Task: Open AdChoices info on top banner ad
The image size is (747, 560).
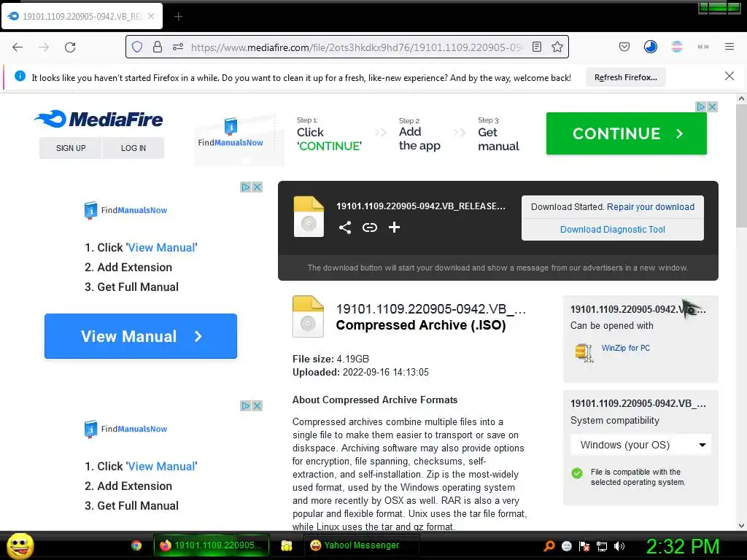Action: pos(701,106)
